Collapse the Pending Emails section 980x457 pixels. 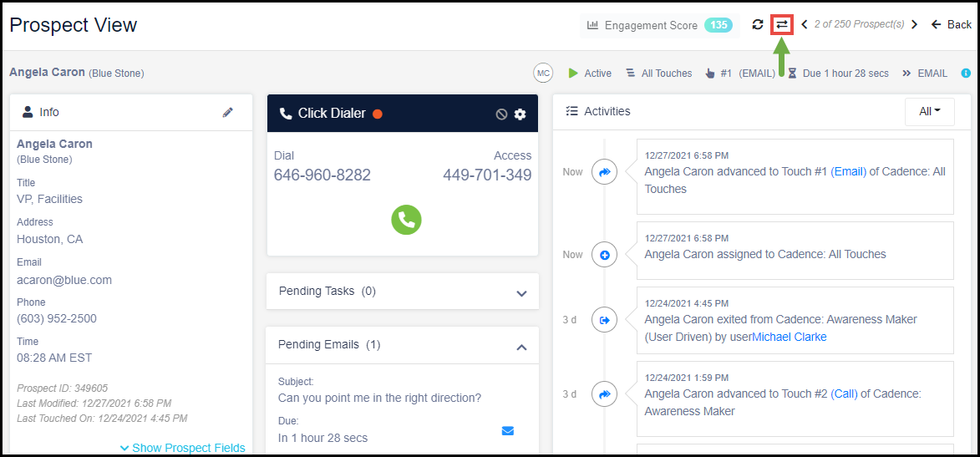[403, 344]
